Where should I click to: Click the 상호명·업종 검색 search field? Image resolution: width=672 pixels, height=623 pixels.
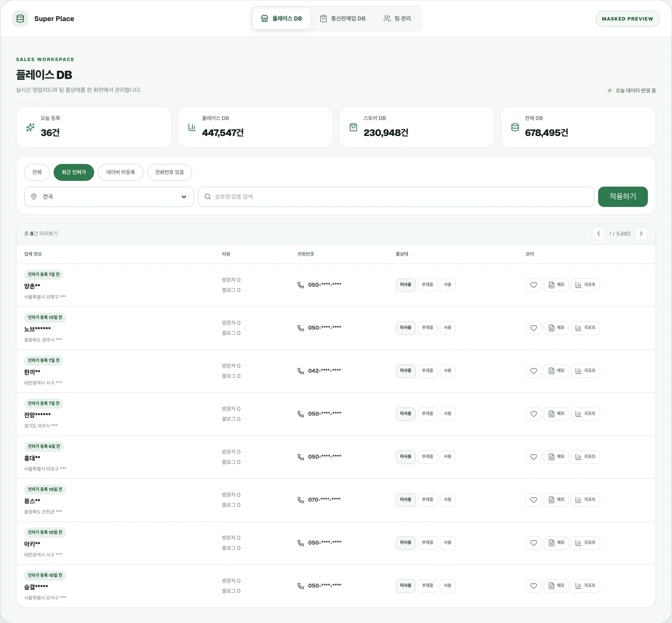[396, 197]
